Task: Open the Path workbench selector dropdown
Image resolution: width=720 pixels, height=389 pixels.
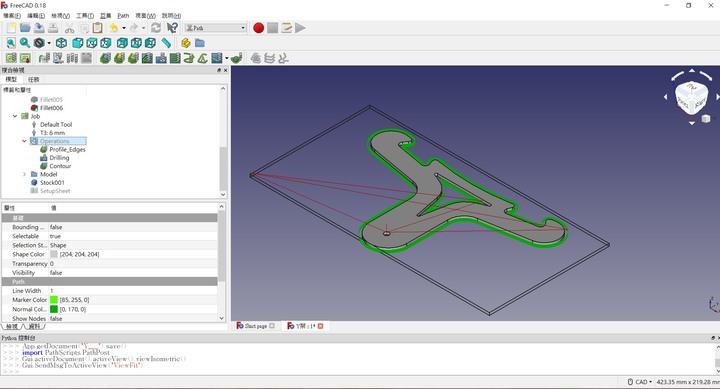Action: coord(215,28)
